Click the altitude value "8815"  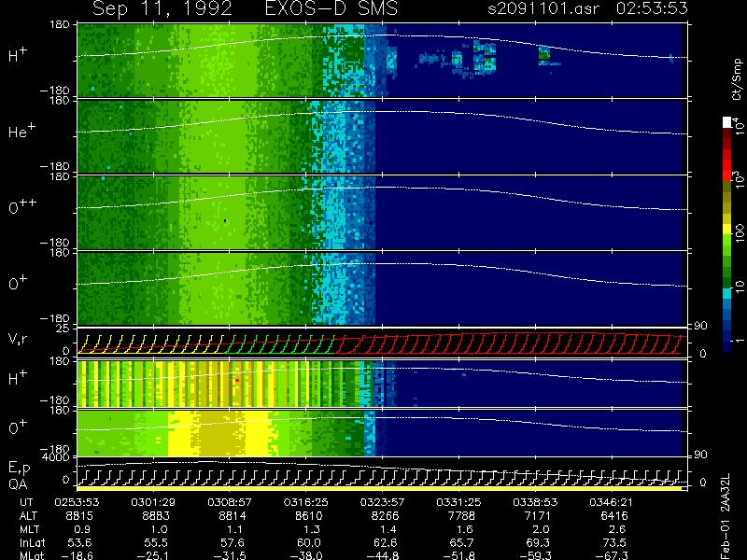(79, 516)
